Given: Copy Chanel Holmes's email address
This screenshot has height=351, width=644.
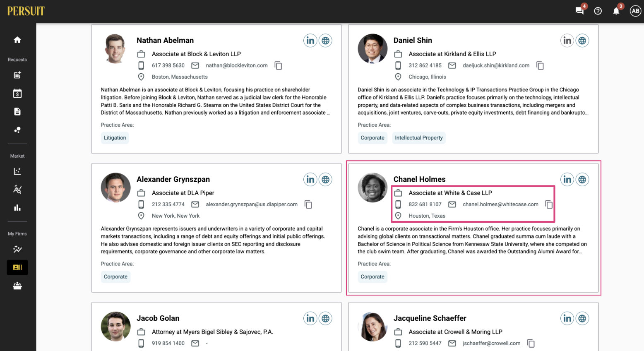Looking at the screenshot, I should 549,204.
